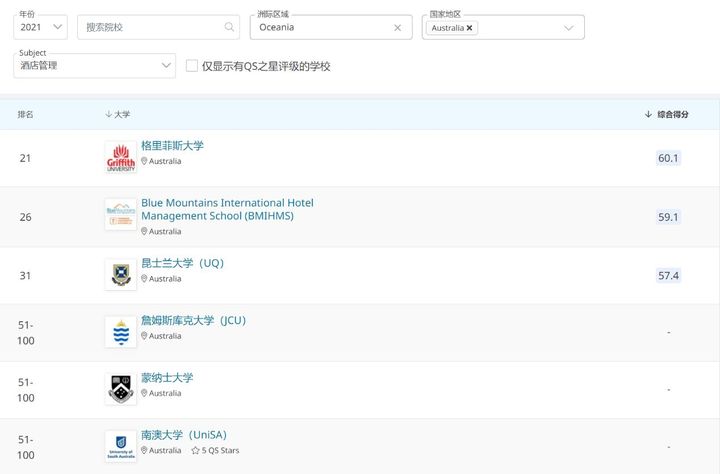Expand the country dropdown chevron

pos(569,28)
